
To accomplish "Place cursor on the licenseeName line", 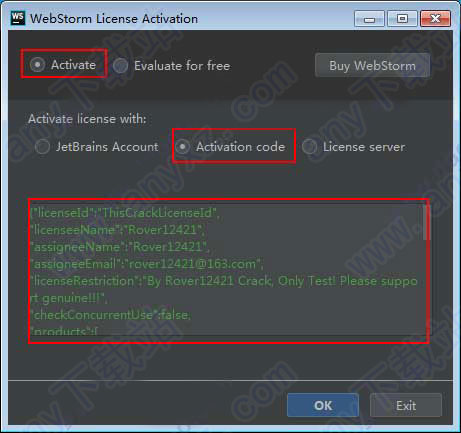I will click(118, 230).
